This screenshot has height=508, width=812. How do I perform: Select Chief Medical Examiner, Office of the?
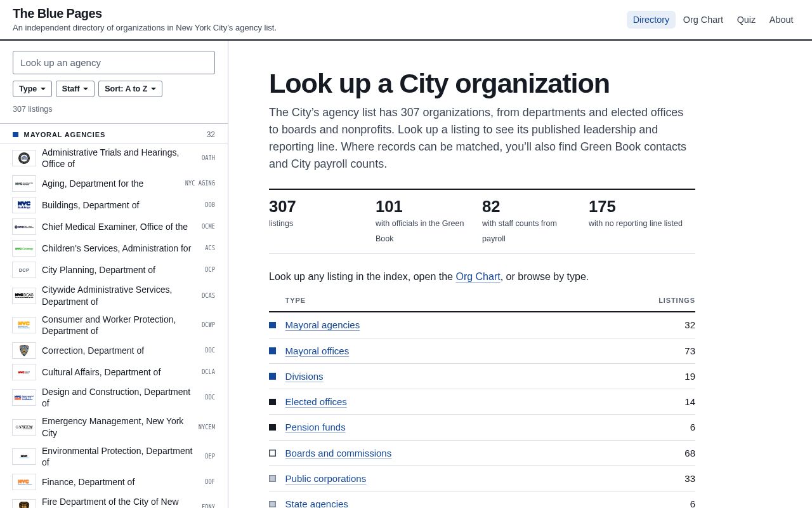pyautogui.click(x=114, y=227)
